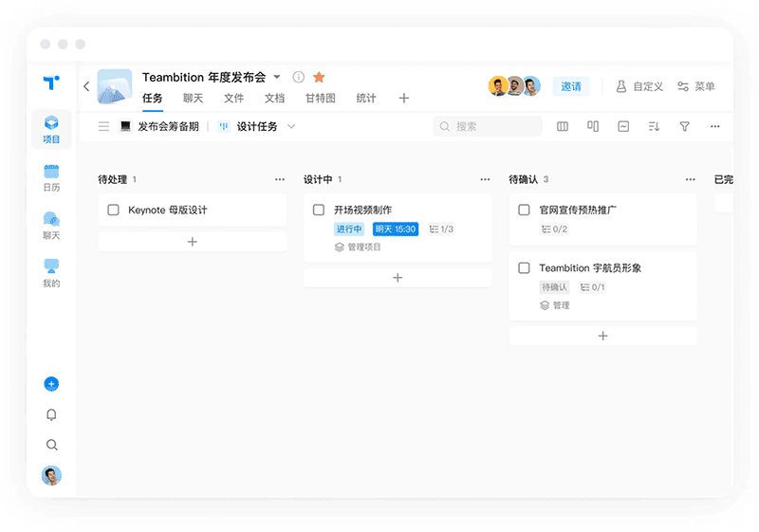This screenshot has width=759, height=532.
Task: Click the 进行中 status tag
Action: (349, 229)
